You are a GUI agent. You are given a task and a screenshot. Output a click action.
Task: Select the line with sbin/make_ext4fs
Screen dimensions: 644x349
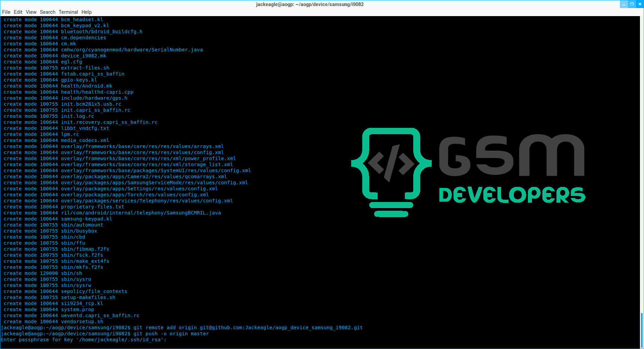pos(56,261)
